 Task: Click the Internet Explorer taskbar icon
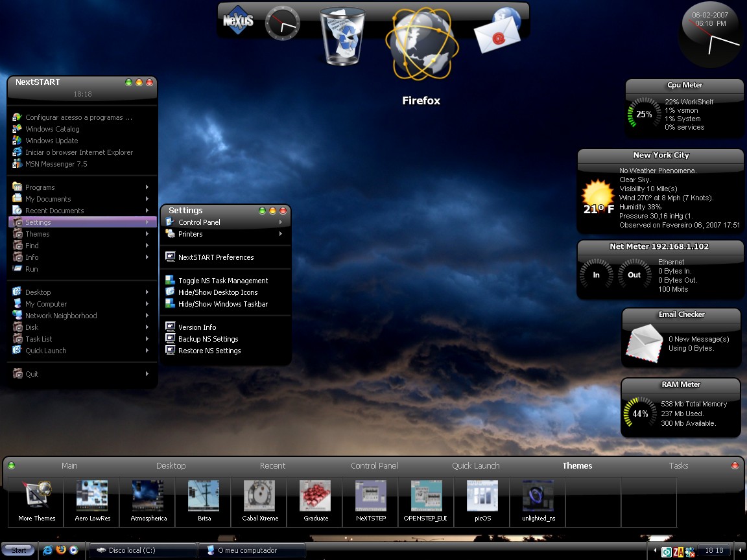point(48,550)
